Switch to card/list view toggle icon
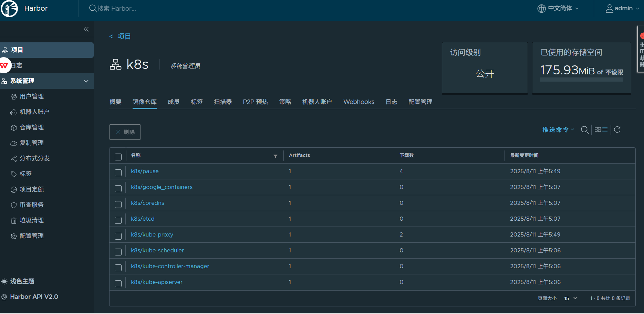 coord(601,129)
